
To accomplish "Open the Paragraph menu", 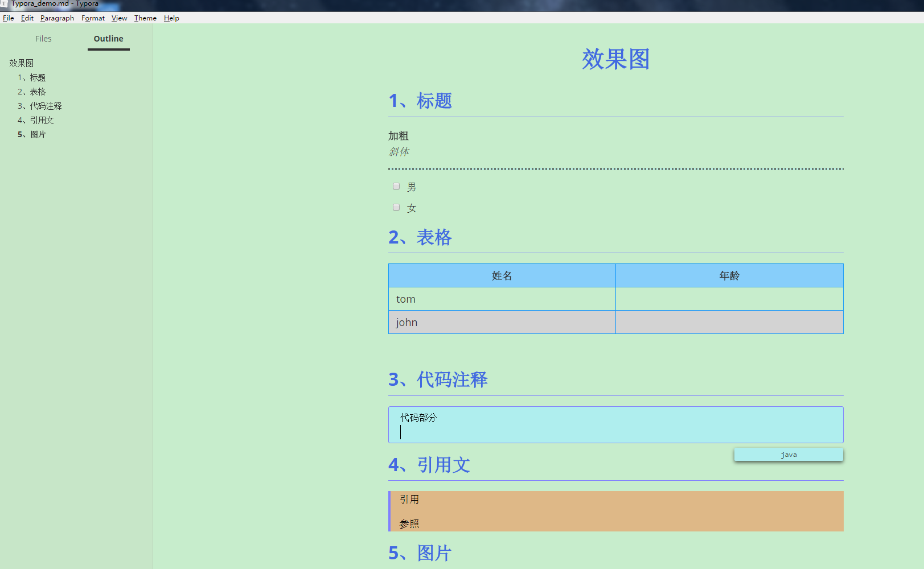I will click(x=57, y=18).
